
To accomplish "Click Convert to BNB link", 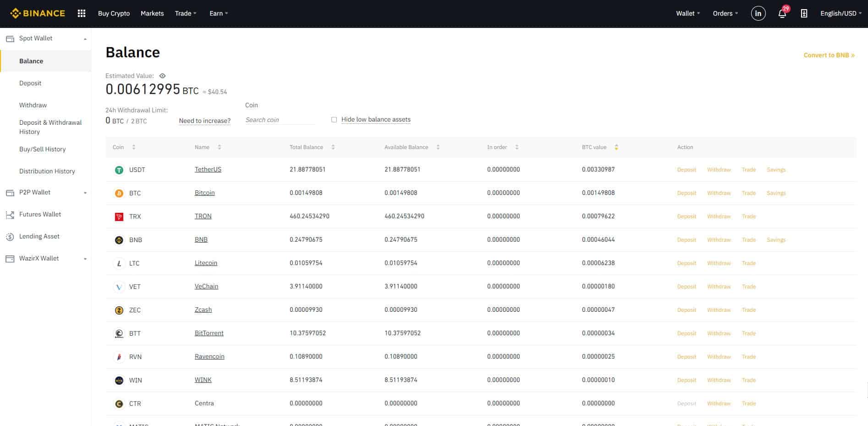I will [829, 55].
